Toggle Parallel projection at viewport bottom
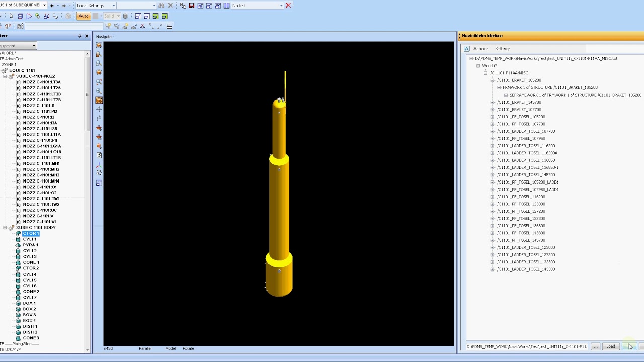The image size is (644, 362). [x=145, y=348]
